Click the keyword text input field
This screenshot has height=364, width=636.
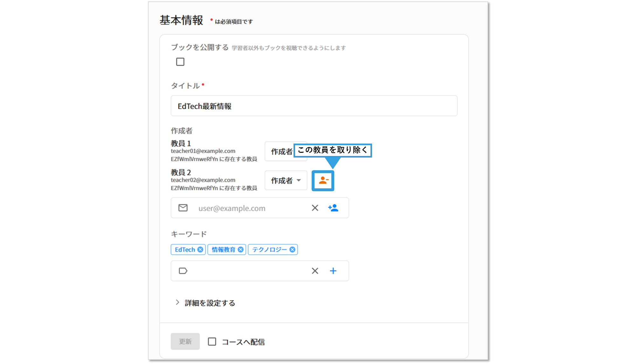(248, 271)
